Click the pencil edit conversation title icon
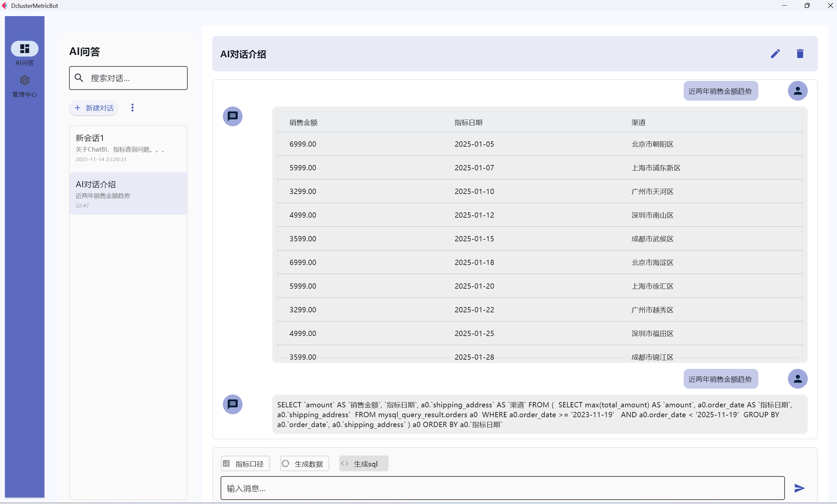Screen dimensions: 837x504 click(x=775, y=54)
